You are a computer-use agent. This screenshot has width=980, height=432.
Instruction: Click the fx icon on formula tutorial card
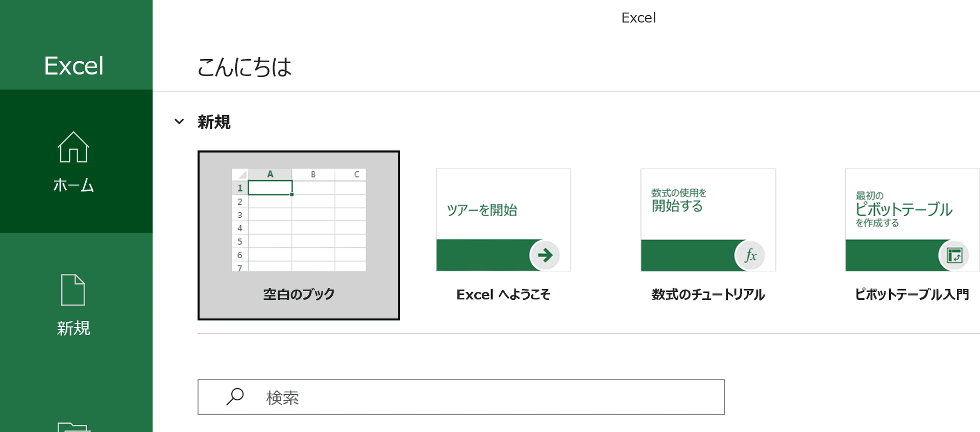pos(750,255)
